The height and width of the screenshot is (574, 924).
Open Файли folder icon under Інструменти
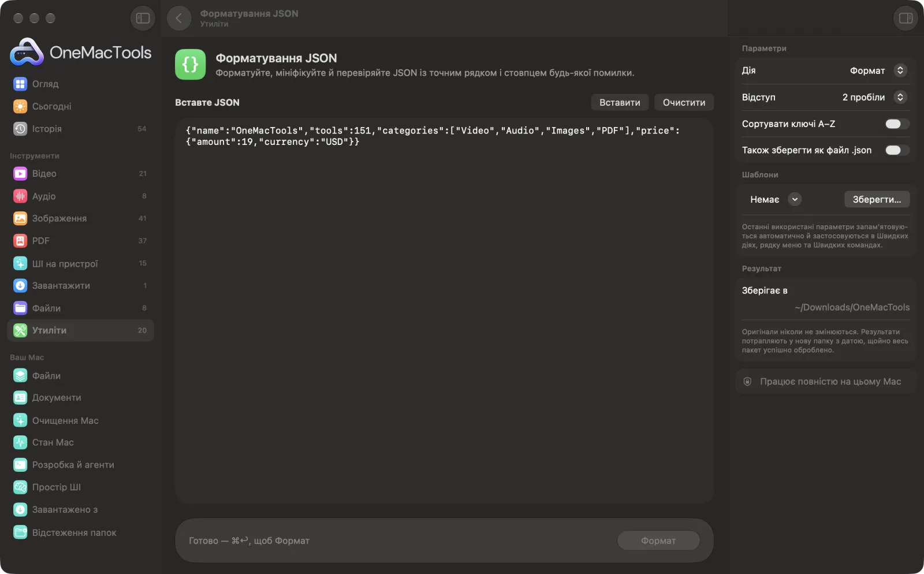click(20, 308)
